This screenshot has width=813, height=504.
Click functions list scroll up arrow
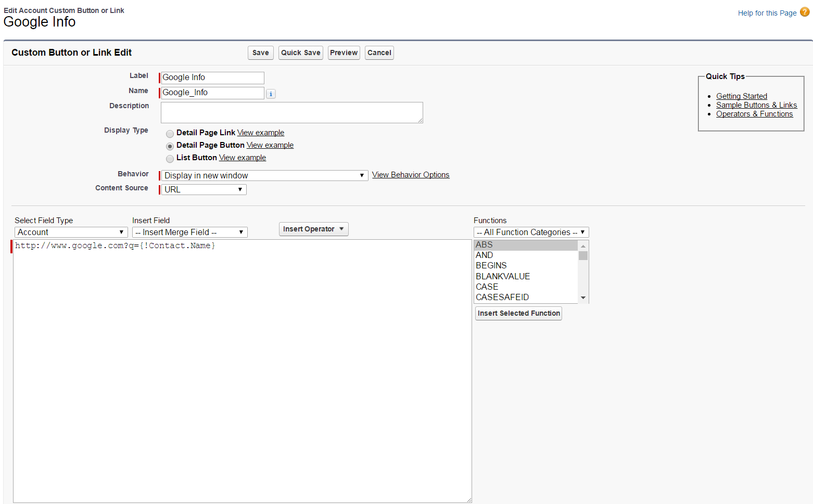point(583,245)
